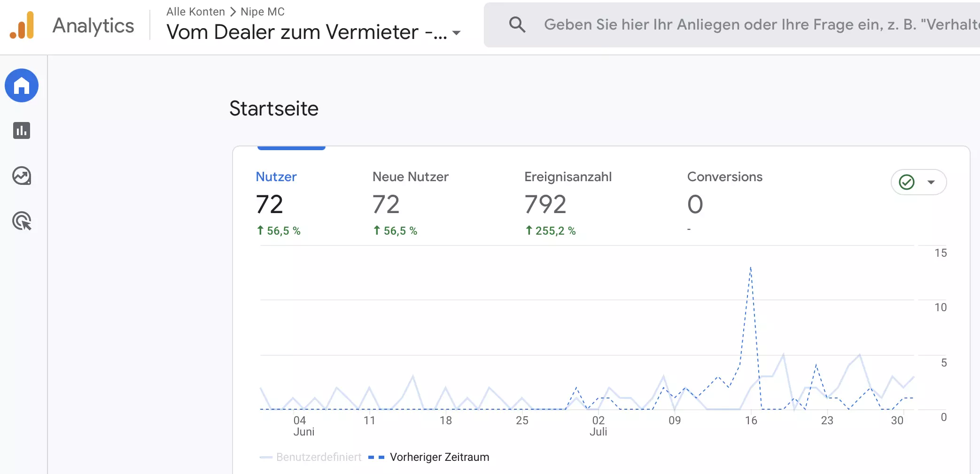Click the 255,2 % increase indicator
The height and width of the screenshot is (474, 980).
coord(551,230)
